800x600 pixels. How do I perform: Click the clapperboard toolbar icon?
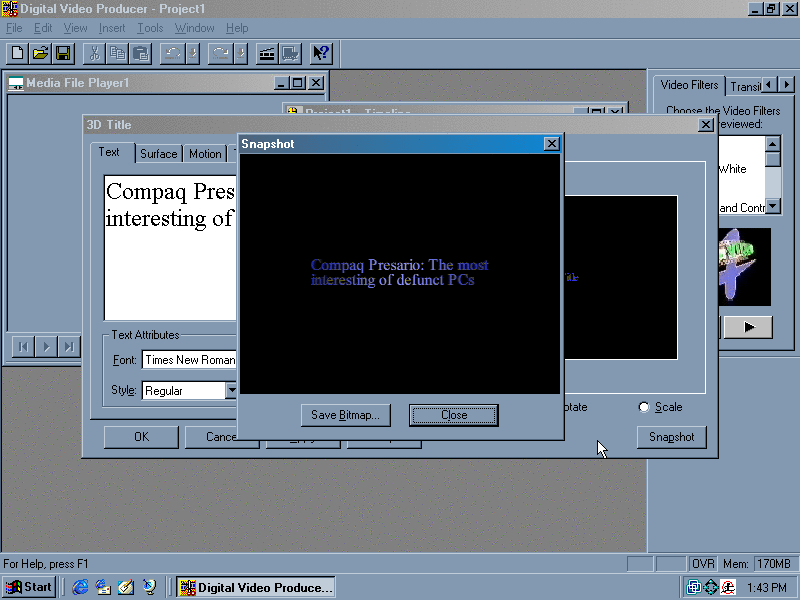pos(267,53)
